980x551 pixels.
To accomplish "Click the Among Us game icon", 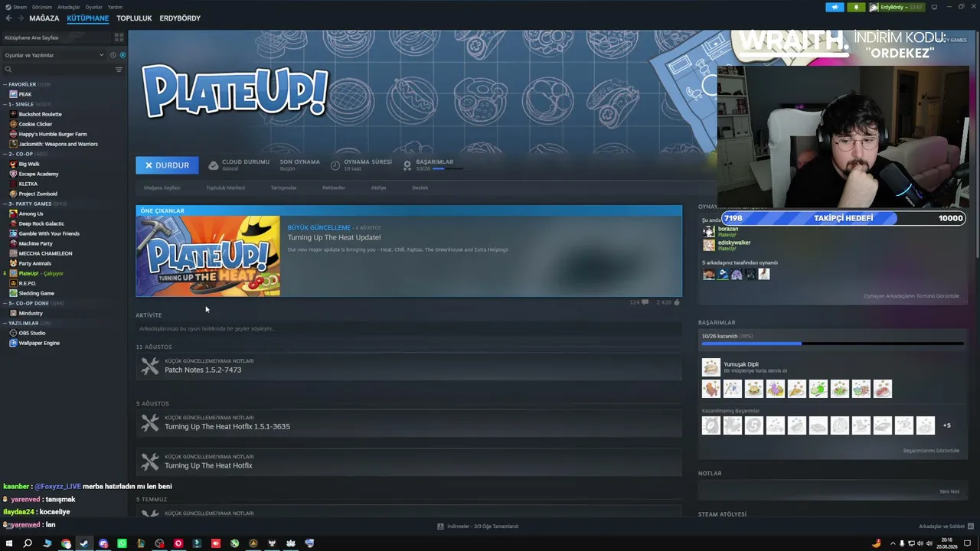I will 13,214.
